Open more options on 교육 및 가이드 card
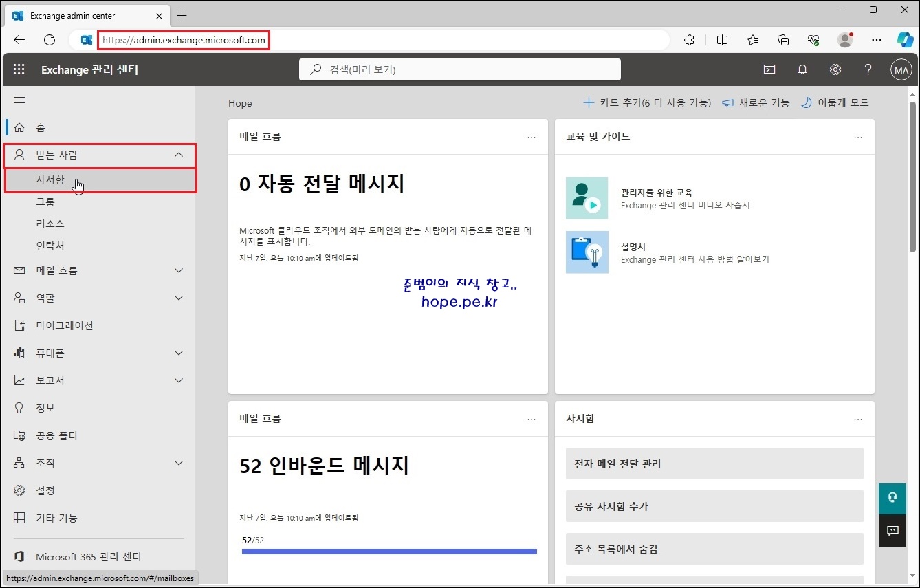920x588 pixels. click(x=858, y=137)
